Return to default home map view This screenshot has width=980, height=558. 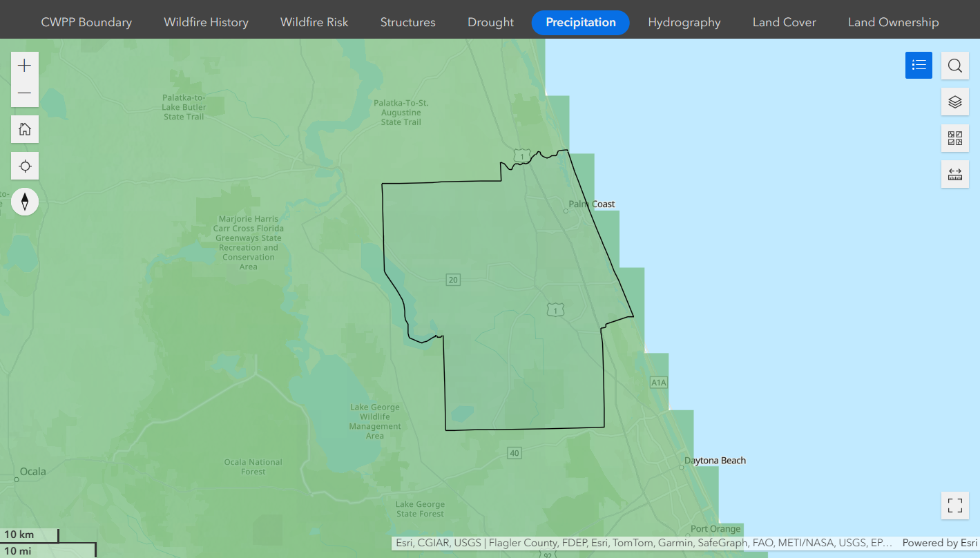(25, 129)
